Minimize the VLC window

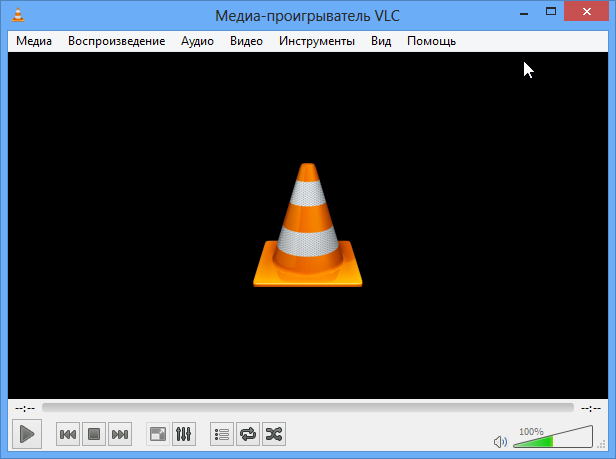coord(524,13)
